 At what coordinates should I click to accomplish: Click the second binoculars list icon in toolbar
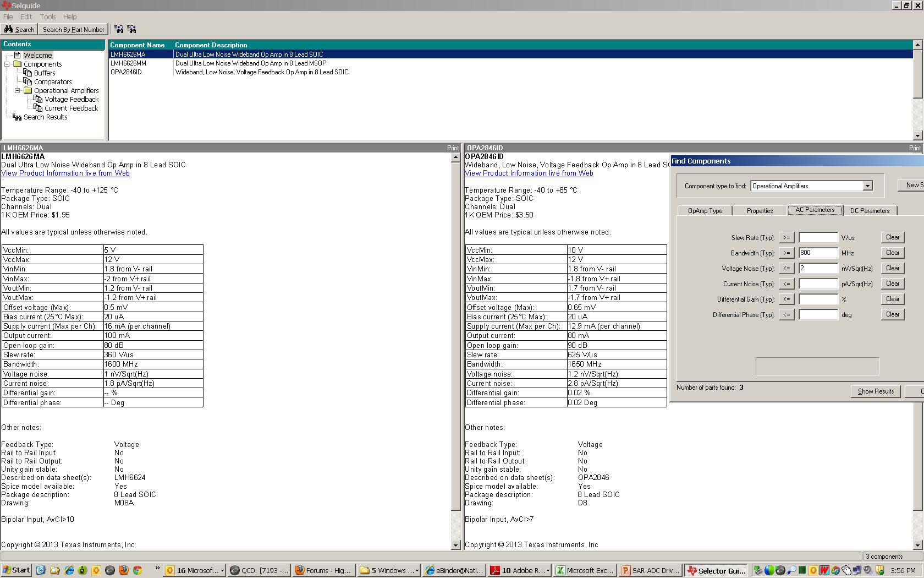[131, 29]
